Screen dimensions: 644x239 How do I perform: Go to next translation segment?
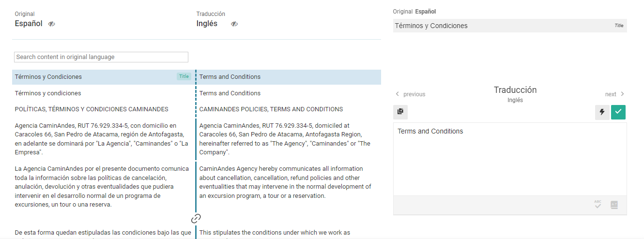[x=614, y=94]
